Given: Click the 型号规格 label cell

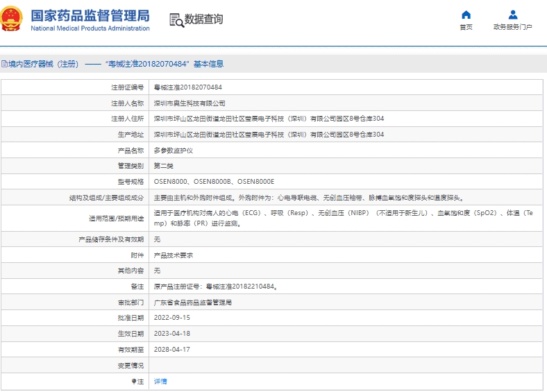Looking at the screenshot, I should (75, 182).
